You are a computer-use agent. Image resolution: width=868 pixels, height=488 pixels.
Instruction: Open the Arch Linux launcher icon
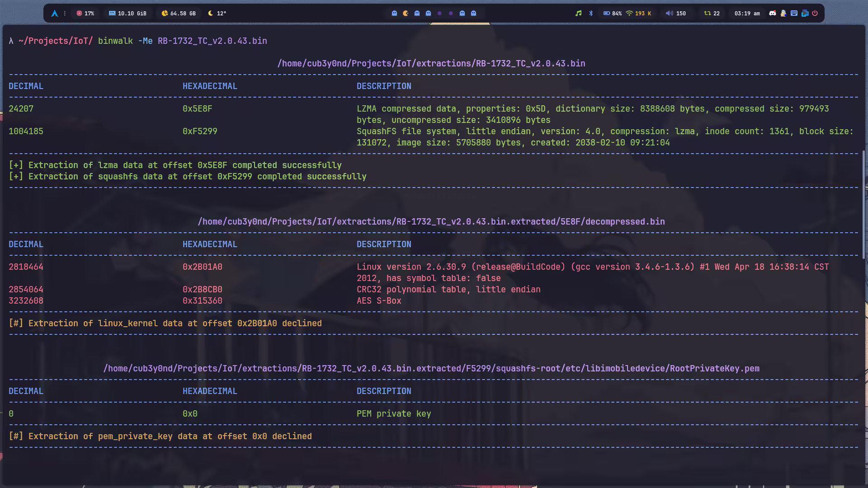click(x=55, y=14)
